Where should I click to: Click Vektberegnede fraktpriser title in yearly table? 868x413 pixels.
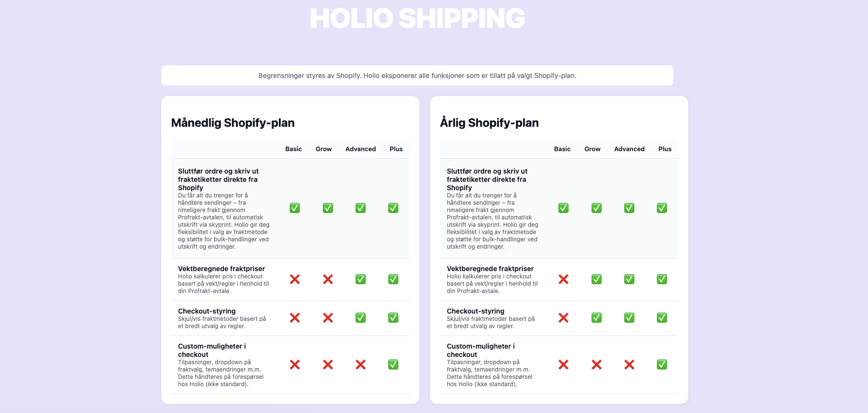coord(490,269)
